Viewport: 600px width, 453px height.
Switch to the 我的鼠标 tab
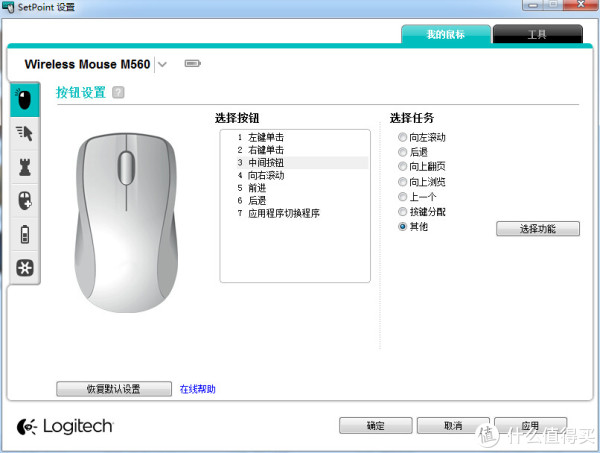coord(446,34)
